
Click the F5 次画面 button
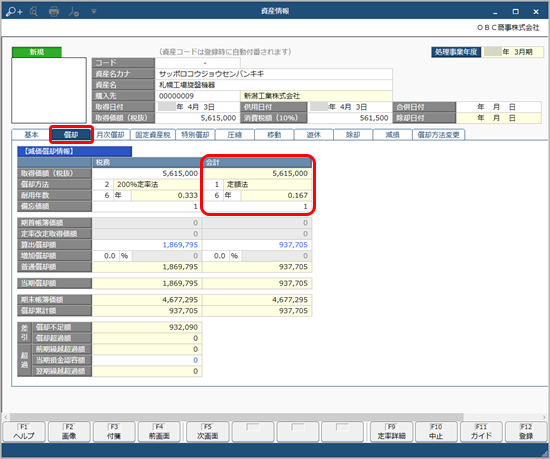208,432
